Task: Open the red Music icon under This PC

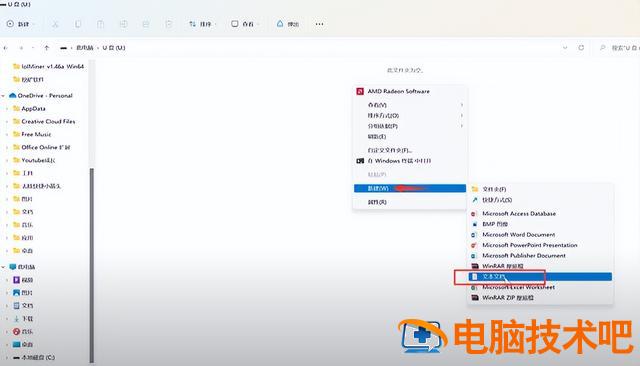Action: coord(16,331)
